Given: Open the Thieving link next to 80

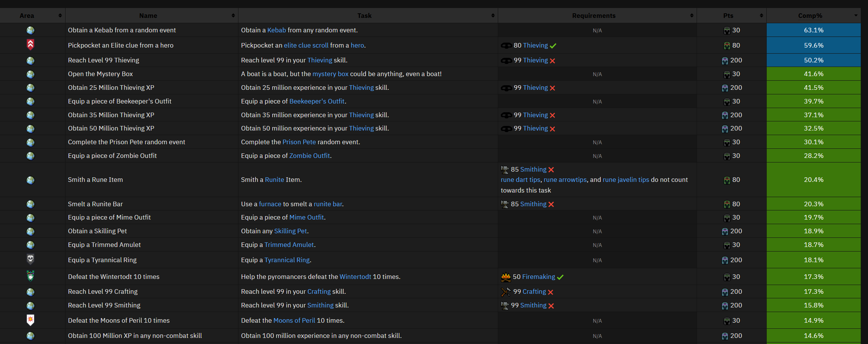Looking at the screenshot, I should (536, 45).
